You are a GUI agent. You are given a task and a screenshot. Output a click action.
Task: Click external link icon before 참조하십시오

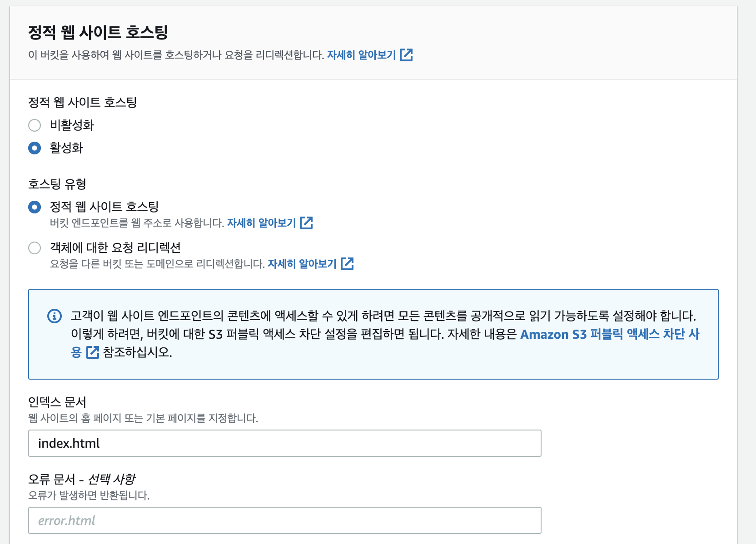pyautogui.click(x=93, y=352)
